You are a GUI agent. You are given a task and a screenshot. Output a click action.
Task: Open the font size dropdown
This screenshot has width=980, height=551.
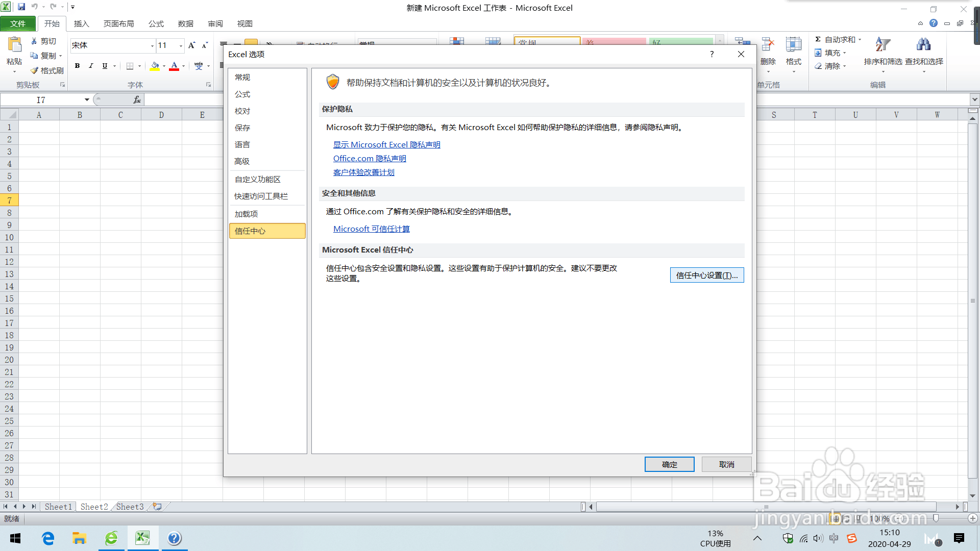(181, 46)
